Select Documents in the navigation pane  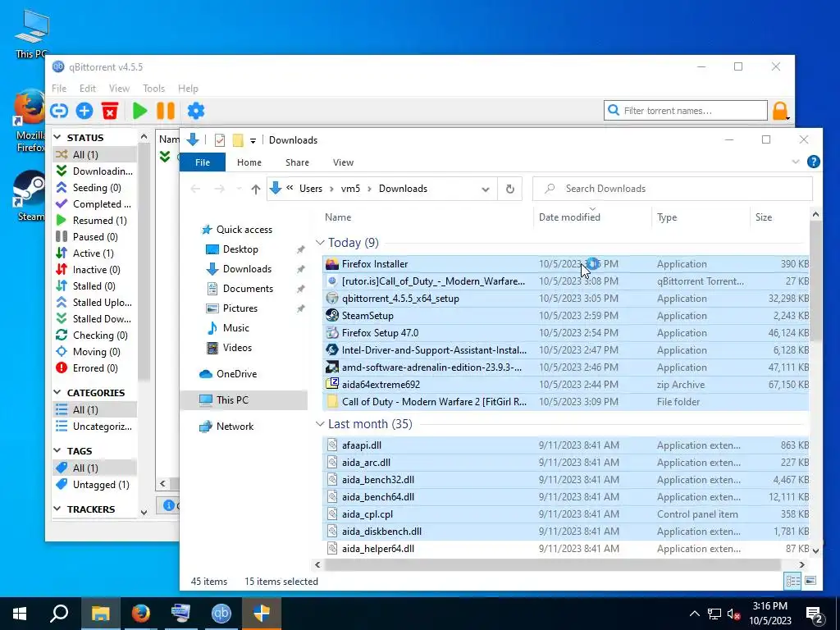248,289
